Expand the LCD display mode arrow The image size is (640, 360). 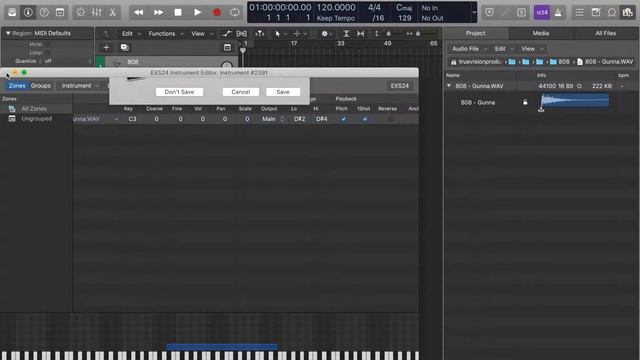point(474,12)
